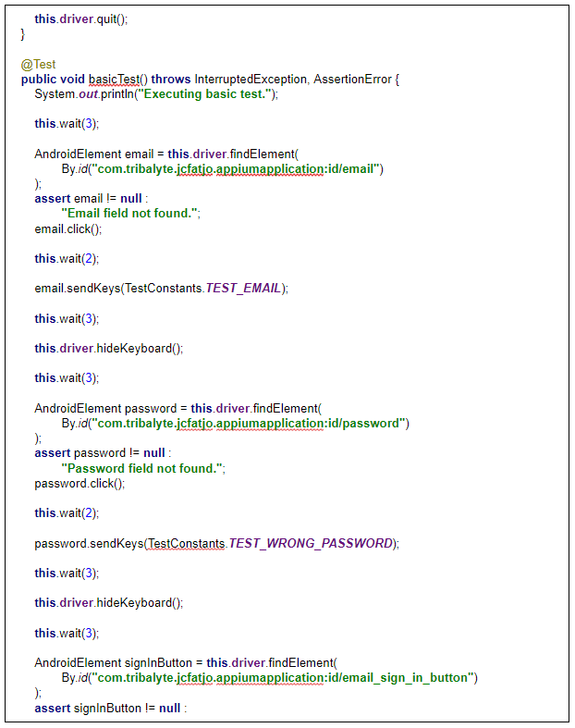Click the "Email field not found." message
This screenshot has width=575, height=728.
[x=129, y=214]
